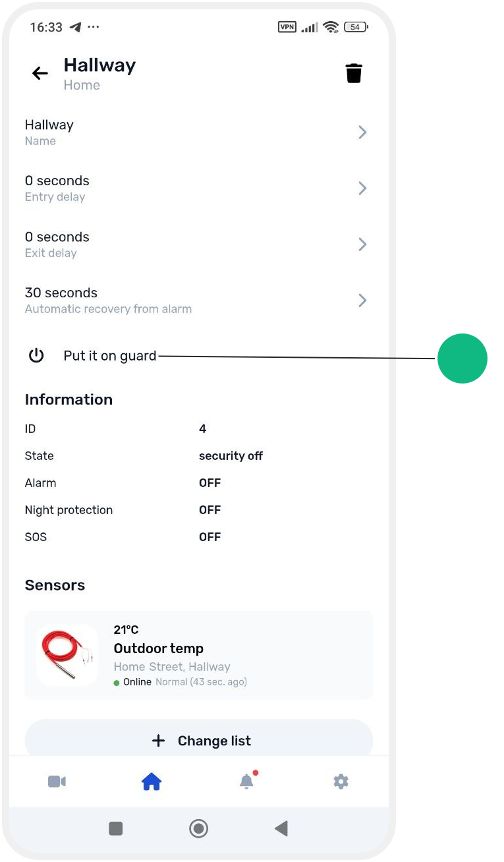Open Entry delay setting chevron
The image size is (504, 862).
coord(362,188)
